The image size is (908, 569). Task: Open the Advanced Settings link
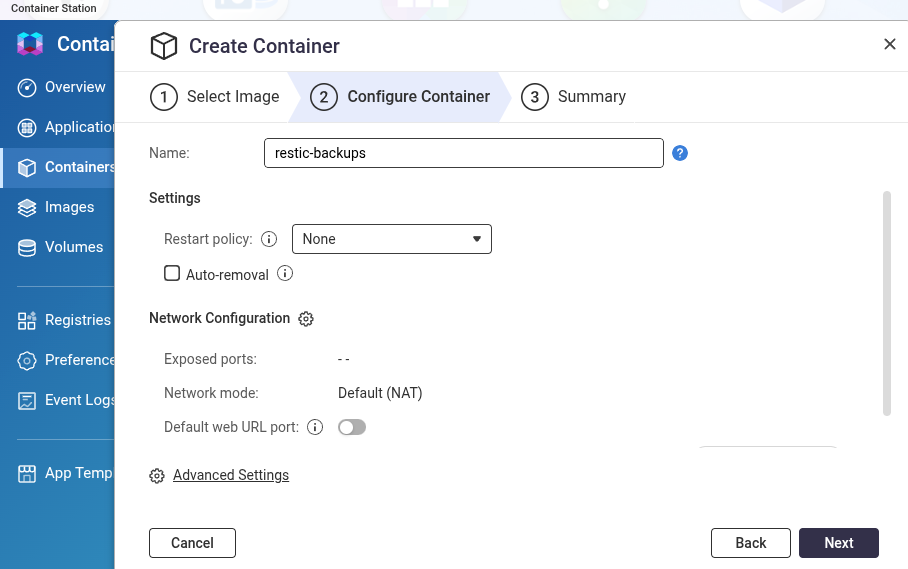click(x=231, y=475)
